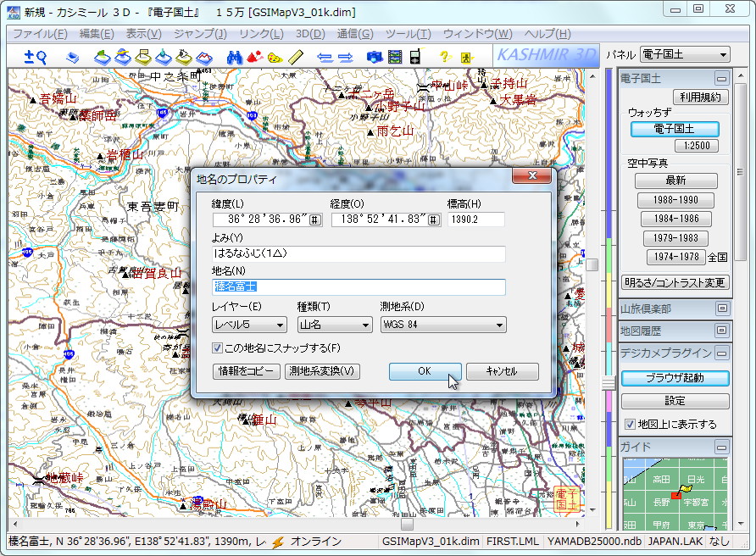The height and width of the screenshot is (556, 756).
Task: Collapse the 電子国土 panel section
Action: click(x=722, y=78)
